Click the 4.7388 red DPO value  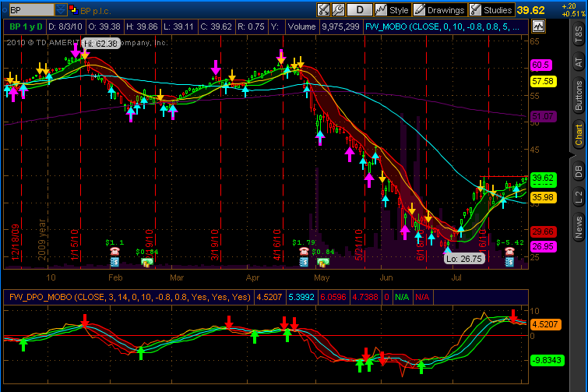(x=365, y=297)
